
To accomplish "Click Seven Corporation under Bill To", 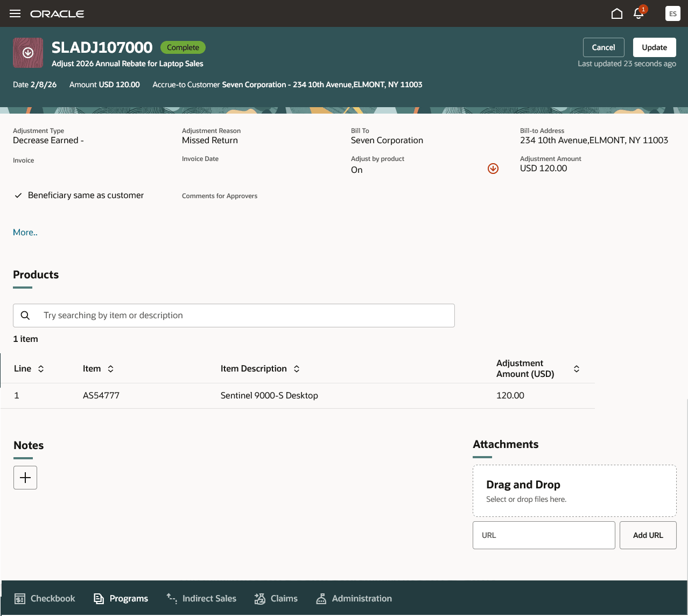I will [387, 141].
